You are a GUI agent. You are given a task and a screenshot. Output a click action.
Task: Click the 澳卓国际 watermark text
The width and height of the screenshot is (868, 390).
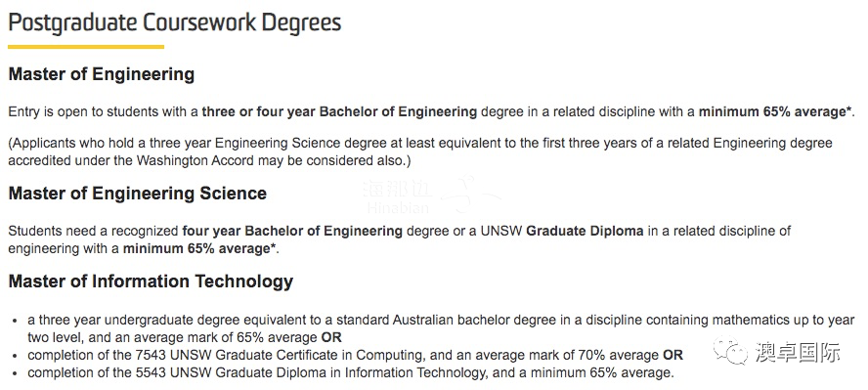798,353
